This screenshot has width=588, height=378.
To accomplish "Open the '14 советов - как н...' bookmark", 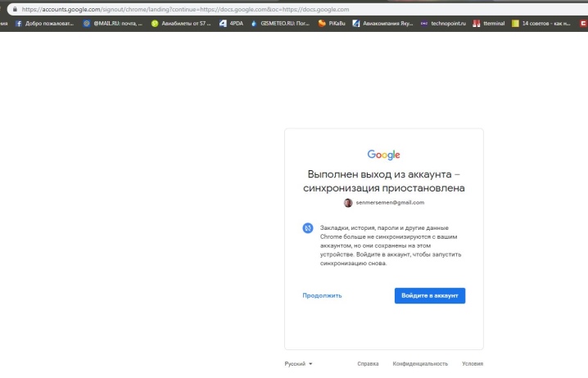I will click(x=541, y=23).
